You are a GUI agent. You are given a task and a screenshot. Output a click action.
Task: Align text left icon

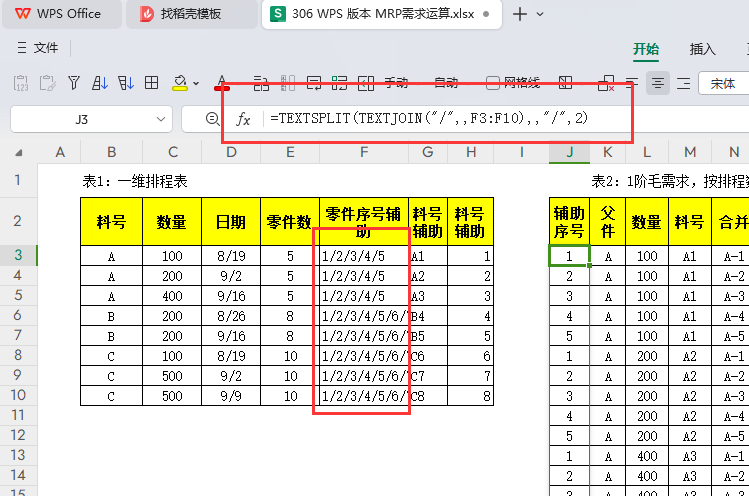pyautogui.click(x=632, y=83)
